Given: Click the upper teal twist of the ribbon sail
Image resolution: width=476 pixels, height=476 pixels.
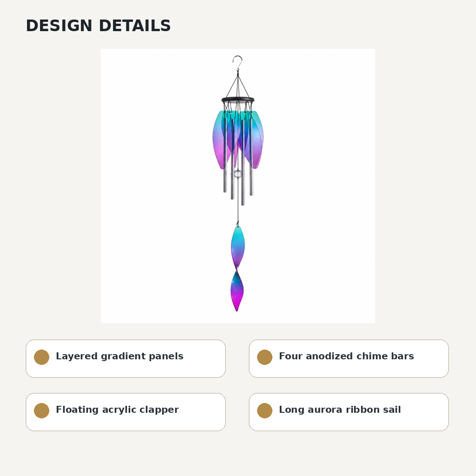Looking at the screenshot, I should [238, 246].
